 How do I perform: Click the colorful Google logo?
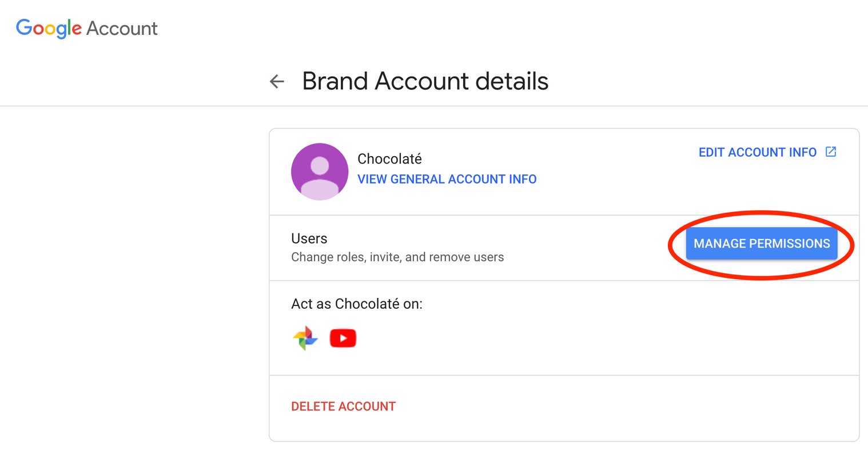tap(49, 28)
